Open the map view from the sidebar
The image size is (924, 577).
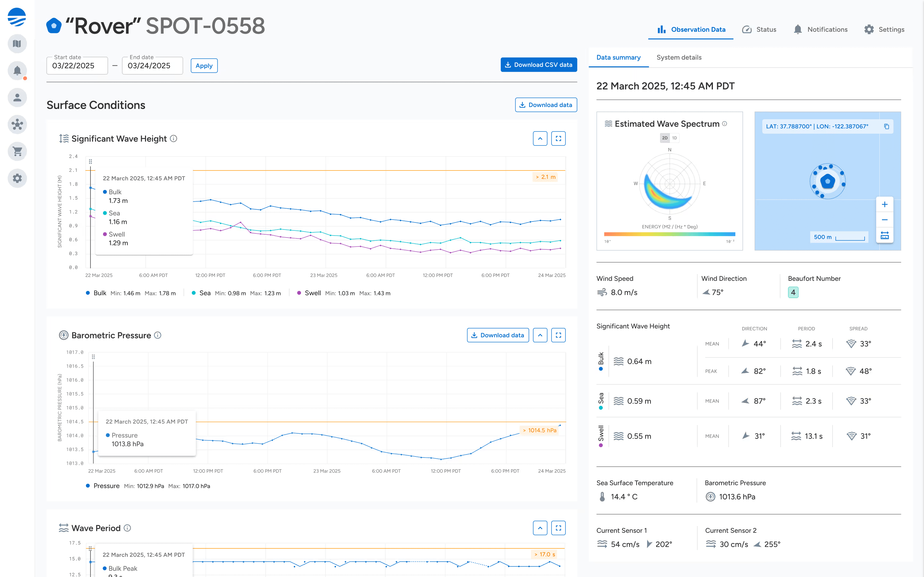(17, 44)
